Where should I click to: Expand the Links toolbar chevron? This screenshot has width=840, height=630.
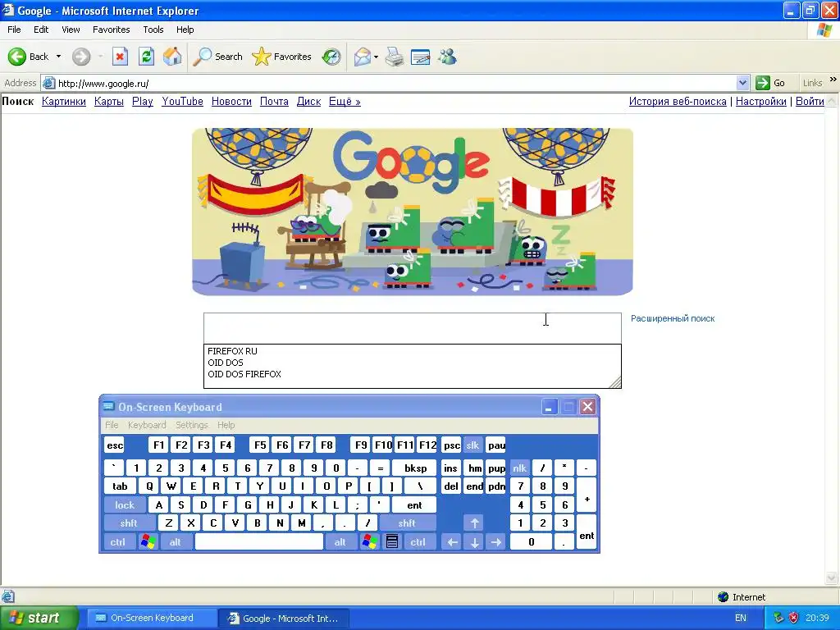[x=833, y=80]
